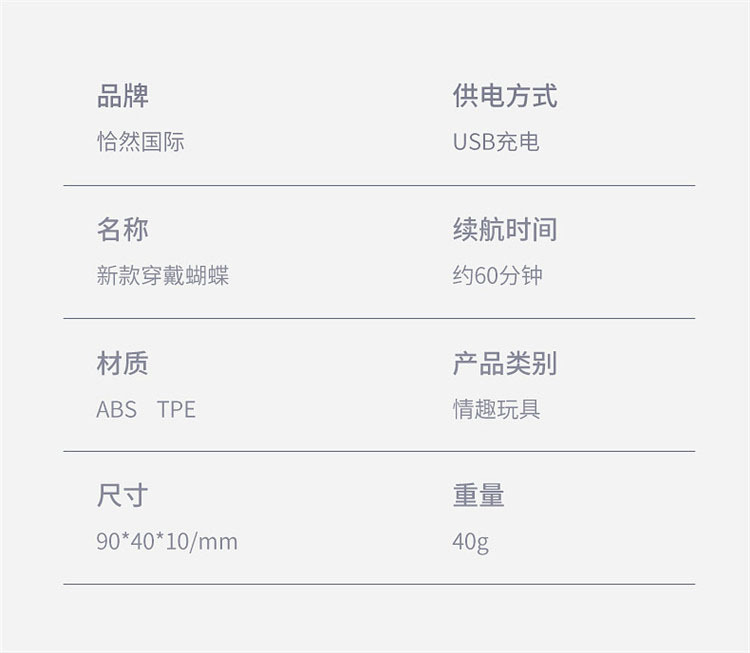Image resolution: width=750 pixels, height=653 pixels.
Task: Click the divider line under the 名称 row
Action: [379, 319]
